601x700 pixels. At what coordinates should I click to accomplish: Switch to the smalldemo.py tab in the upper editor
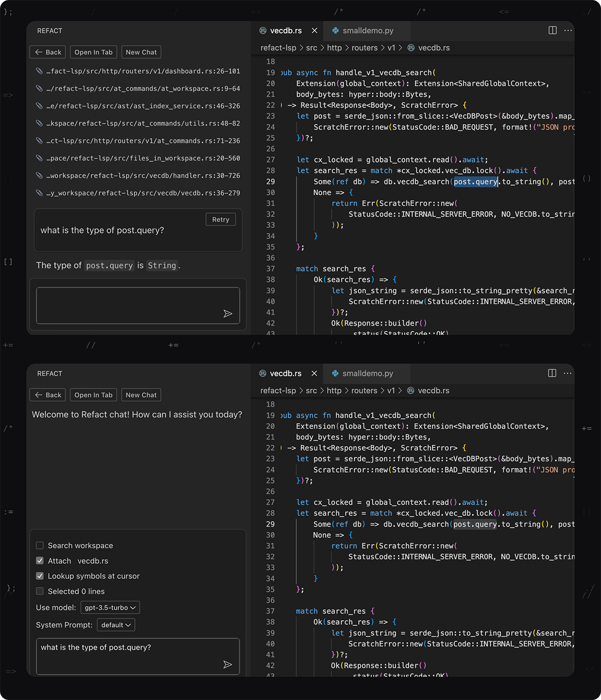tap(367, 31)
